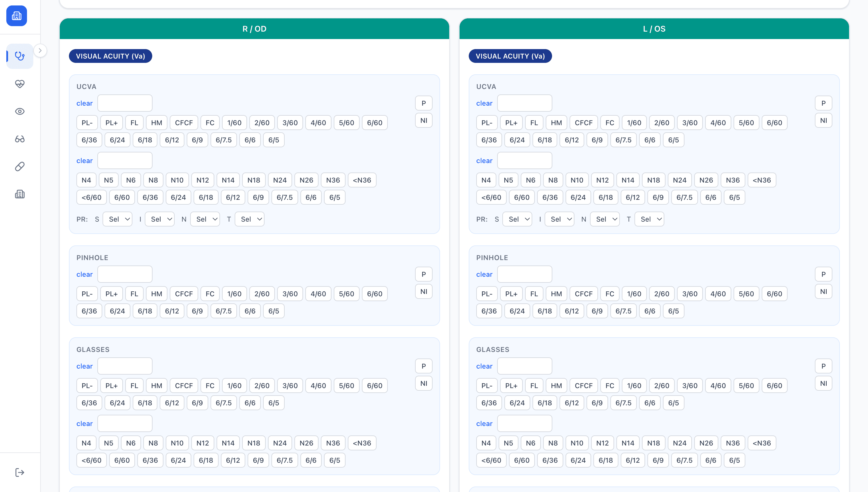Clear the L/OS UCVA near value
Screen dimensions: 868x492
[484, 161]
